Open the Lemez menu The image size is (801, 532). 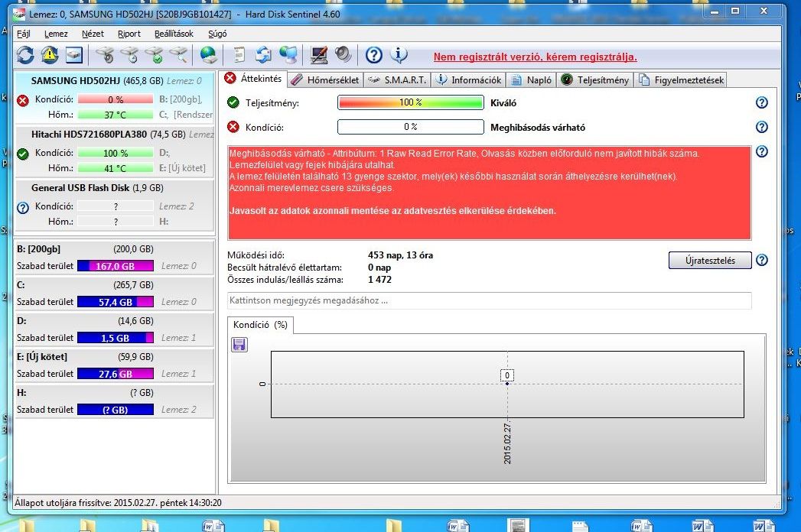pyautogui.click(x=56, y=34)
